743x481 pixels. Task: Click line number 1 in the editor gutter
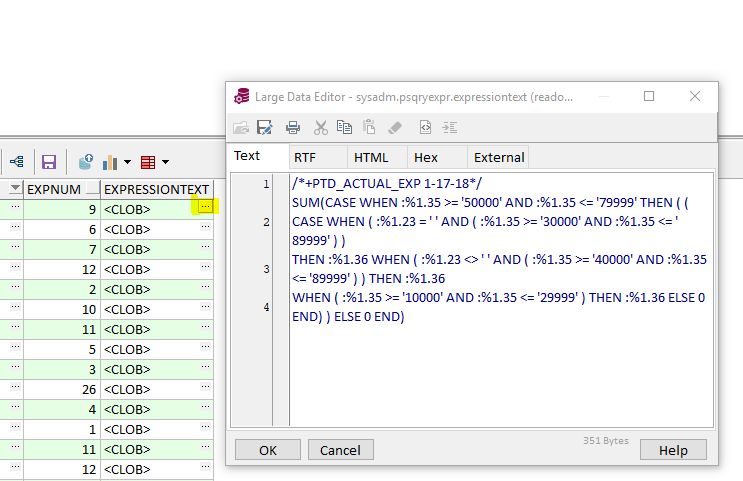(266, 184)
